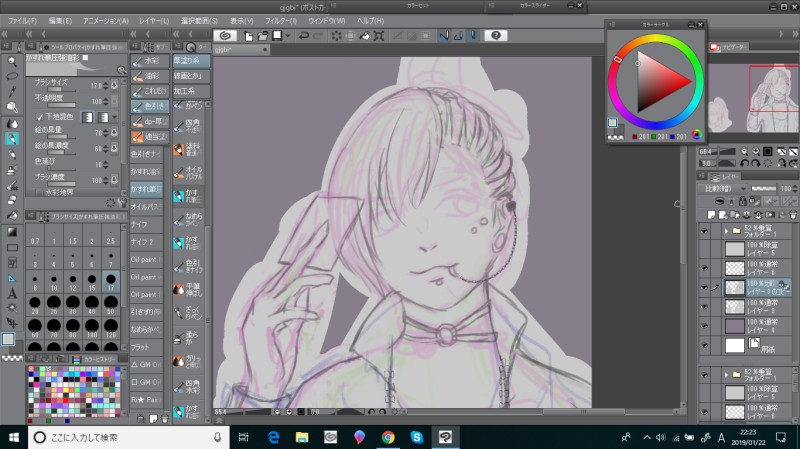Image resolution: width=800 pixels, height=449 pixels.
Task: Open the Google Chrome taskbar icon
Action: [x=388, y=437]
